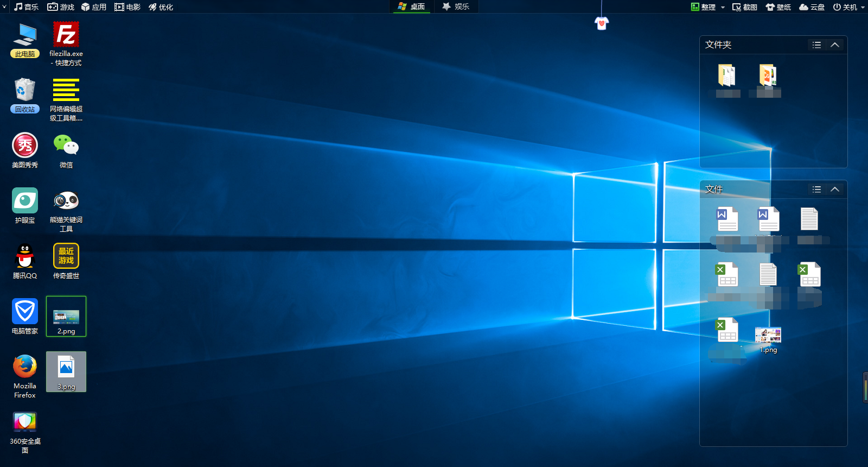Click the 回收站 recycle bin

point(25,90)
